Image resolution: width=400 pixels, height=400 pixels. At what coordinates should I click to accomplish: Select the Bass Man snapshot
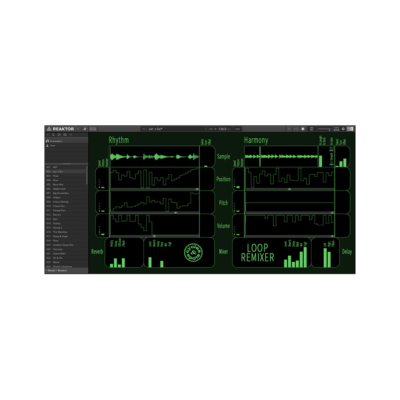point(66,184)
